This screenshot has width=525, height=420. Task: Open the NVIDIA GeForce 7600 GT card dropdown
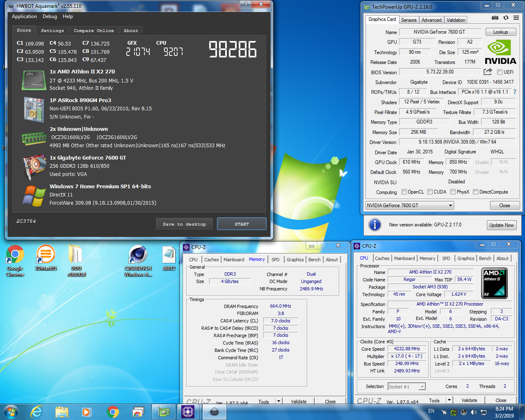(410, 205)
